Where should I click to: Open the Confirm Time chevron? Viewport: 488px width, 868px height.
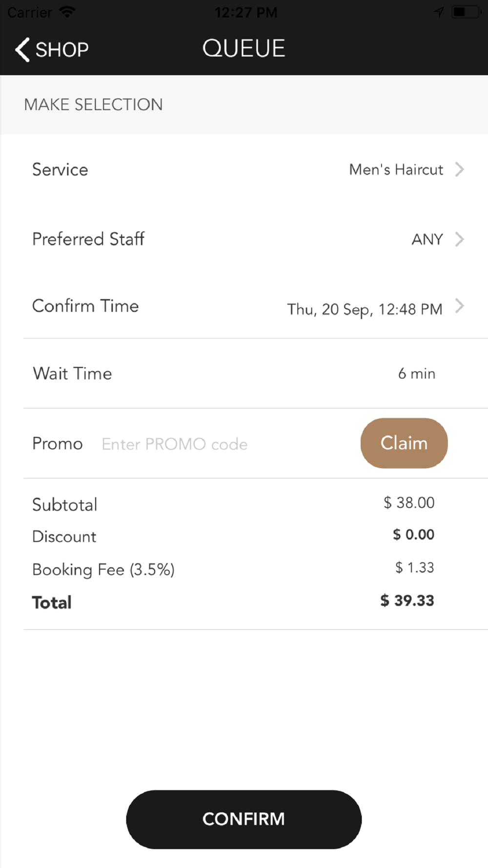point(459,306)
